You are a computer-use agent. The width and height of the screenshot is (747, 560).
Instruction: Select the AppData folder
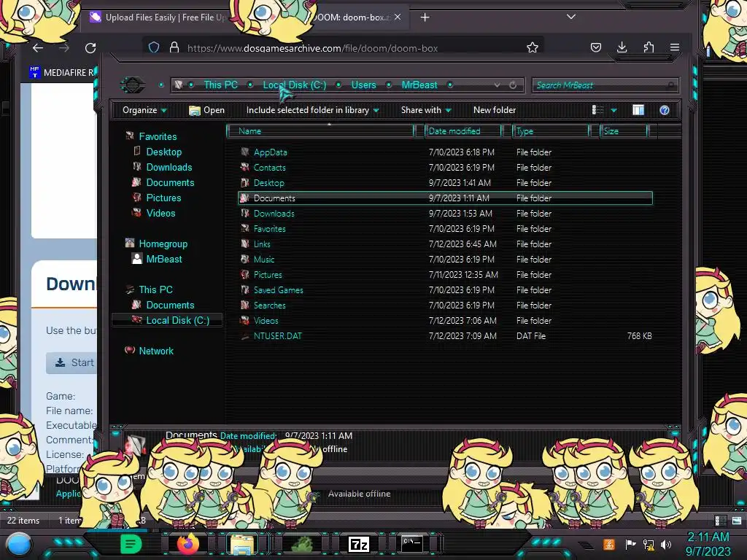coord(270,152)
